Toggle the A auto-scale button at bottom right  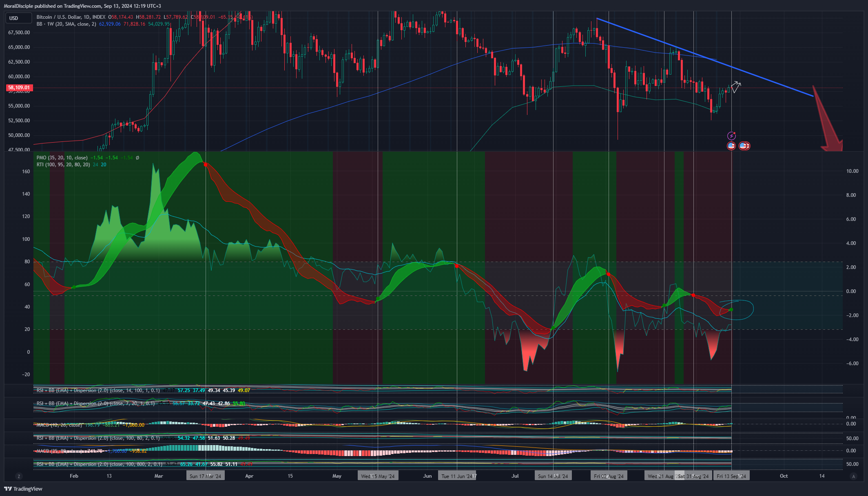[853, 476]
